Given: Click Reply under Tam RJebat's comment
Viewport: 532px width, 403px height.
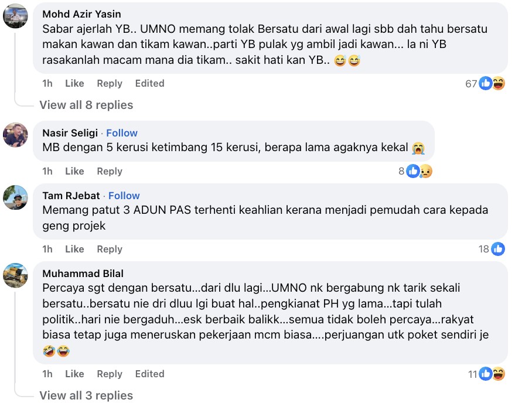Looking at the screenshot, I should pos(110,249).
